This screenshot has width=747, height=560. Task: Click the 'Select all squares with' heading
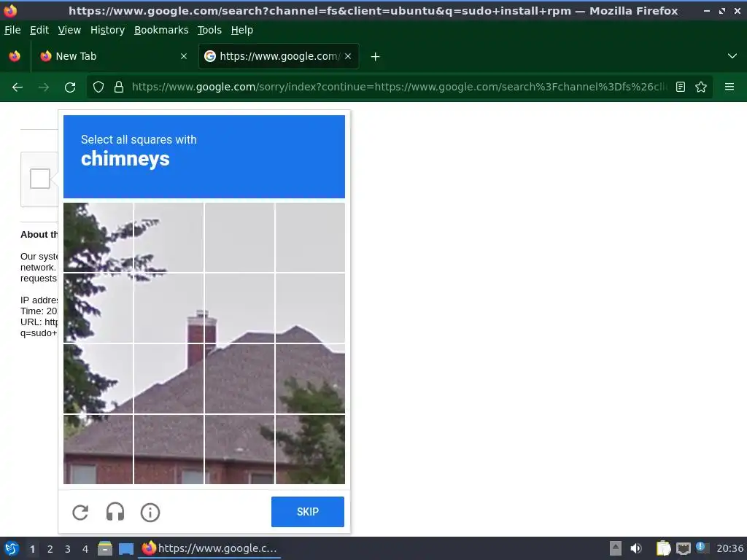coord(139,139)
